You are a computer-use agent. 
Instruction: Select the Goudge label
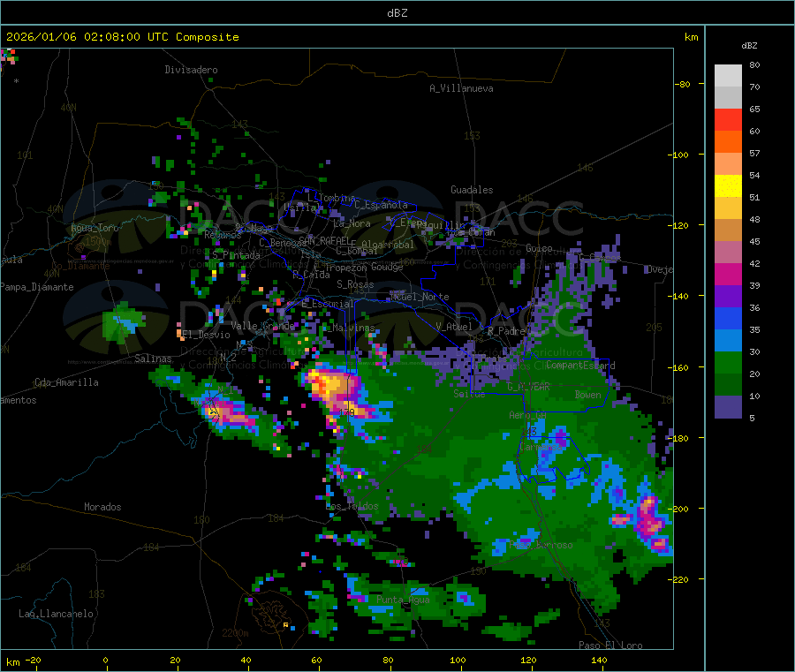pos(387,267)
